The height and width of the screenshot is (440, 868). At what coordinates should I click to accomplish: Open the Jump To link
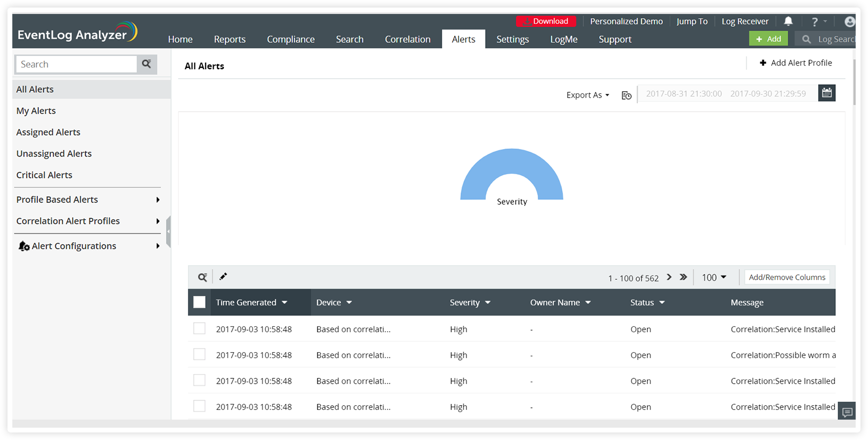coord(692,21)
